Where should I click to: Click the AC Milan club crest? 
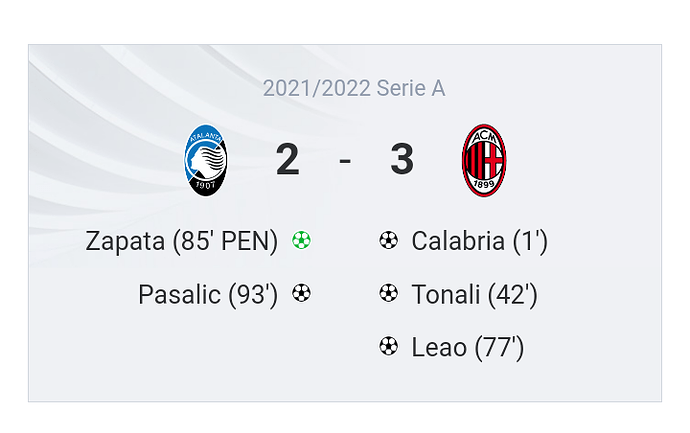coord(484,160)
